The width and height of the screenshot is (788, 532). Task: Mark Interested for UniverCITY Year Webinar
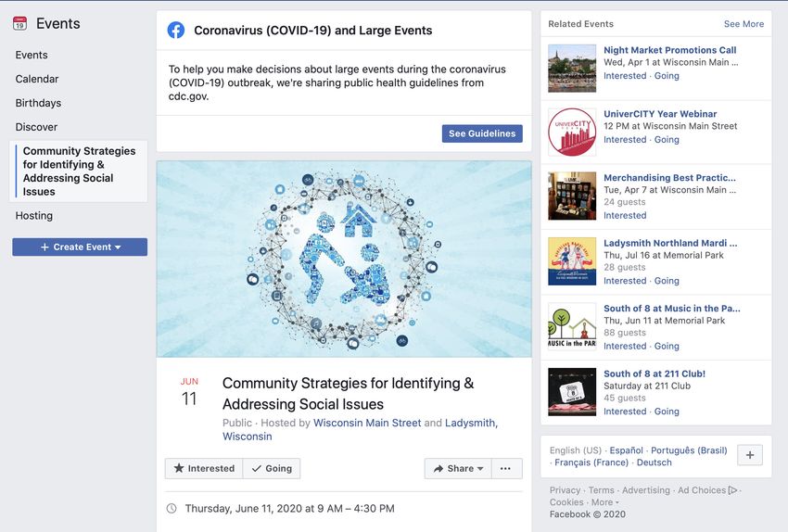[x=625, y=140]
